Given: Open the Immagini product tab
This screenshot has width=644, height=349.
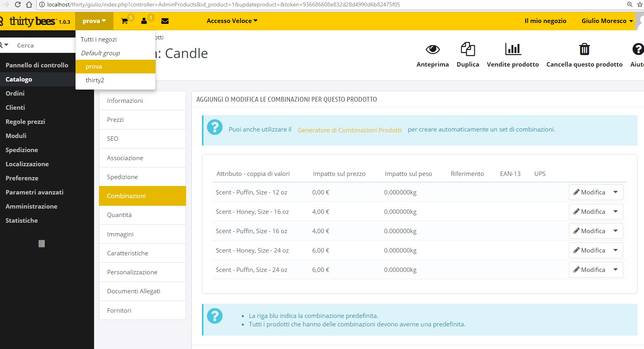Looking at the screenshot, I should point(143,234).
